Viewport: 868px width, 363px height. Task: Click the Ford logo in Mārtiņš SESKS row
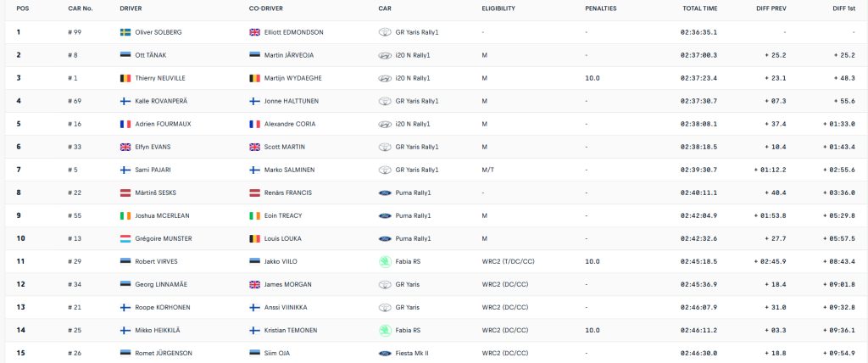click(x=385, y=193)
